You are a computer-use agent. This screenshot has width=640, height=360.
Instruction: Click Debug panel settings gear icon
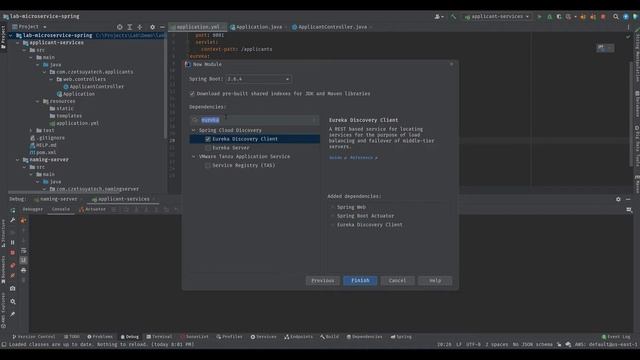[618, 199]
